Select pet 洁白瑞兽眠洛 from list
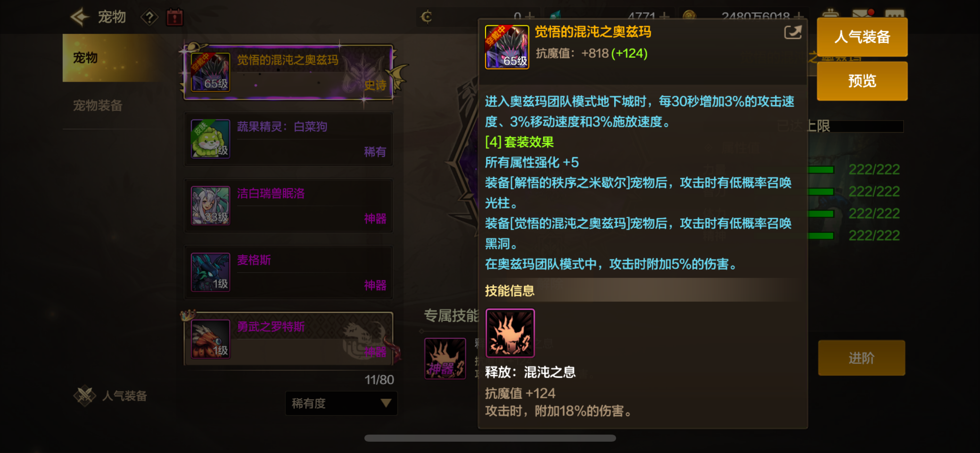This screenshot has width=980, height=453. coord(288,206)
